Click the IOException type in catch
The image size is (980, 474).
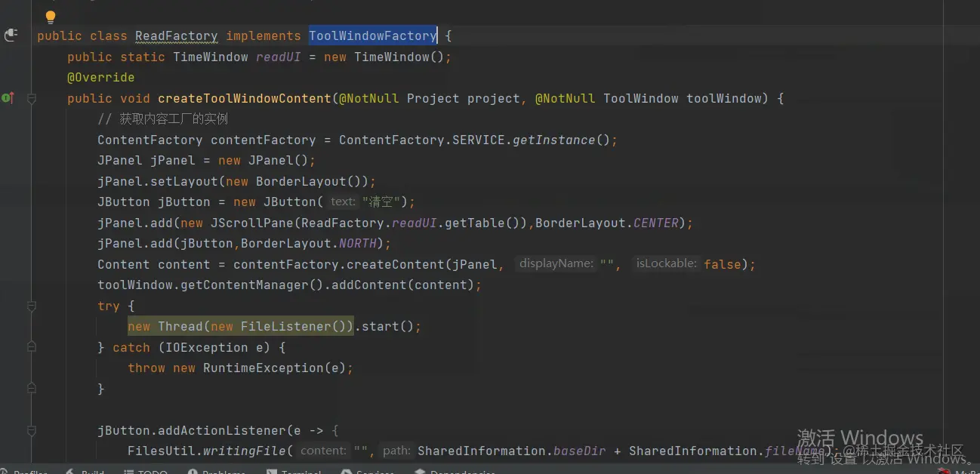(x=207, y=347)
